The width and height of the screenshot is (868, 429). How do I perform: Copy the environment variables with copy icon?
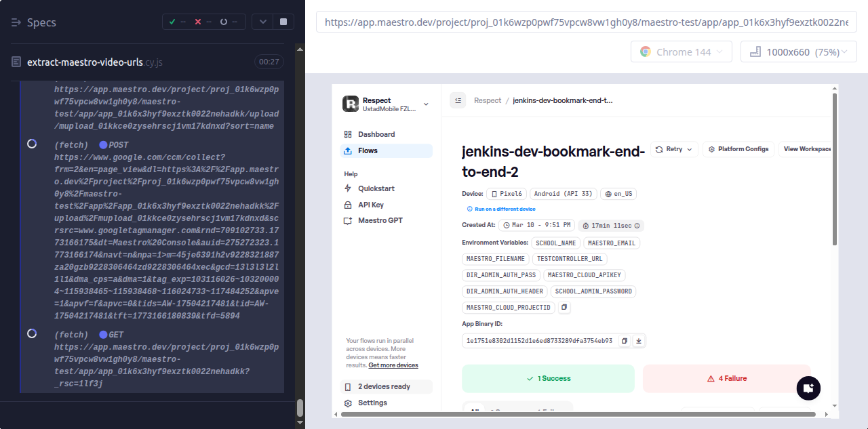pyautogui.click(x=564, y=308)
